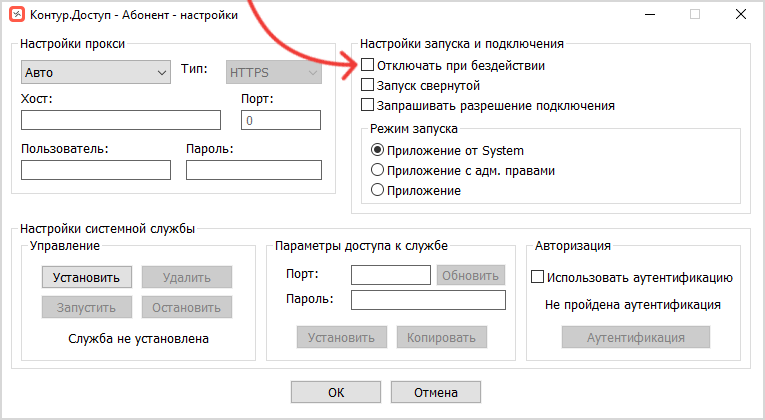The width and height of the screenshot is (765, 420).
Task: Click Не пройдена аутентификация status text
Action: [x=633, y=305]
